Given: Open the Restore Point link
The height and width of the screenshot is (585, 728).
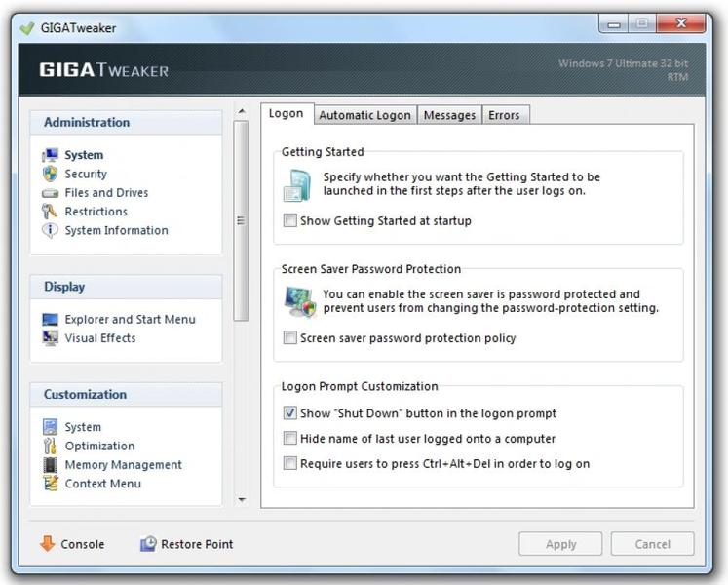Looking at the screenshot, I should (197, 544).
